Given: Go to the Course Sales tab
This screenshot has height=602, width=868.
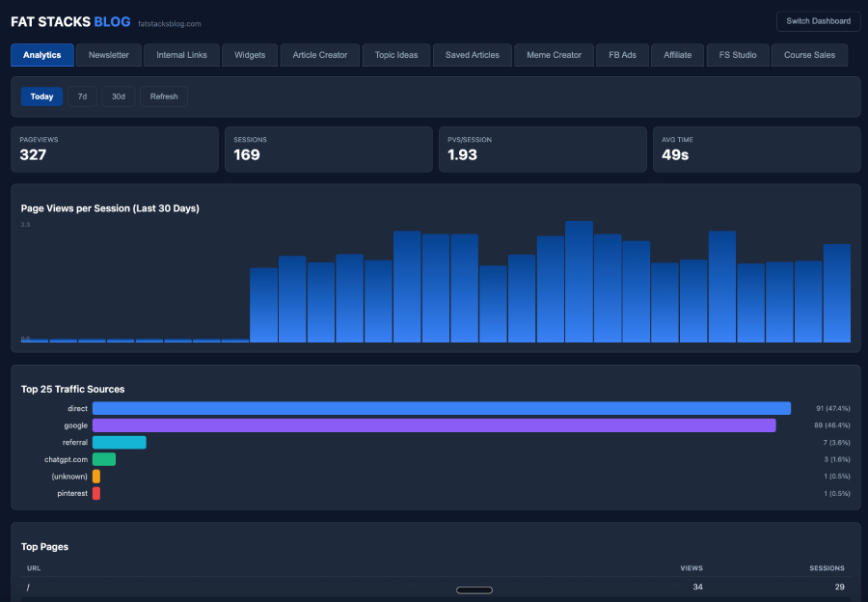Looking at the screenshot, I should click(x=809, y=55).
